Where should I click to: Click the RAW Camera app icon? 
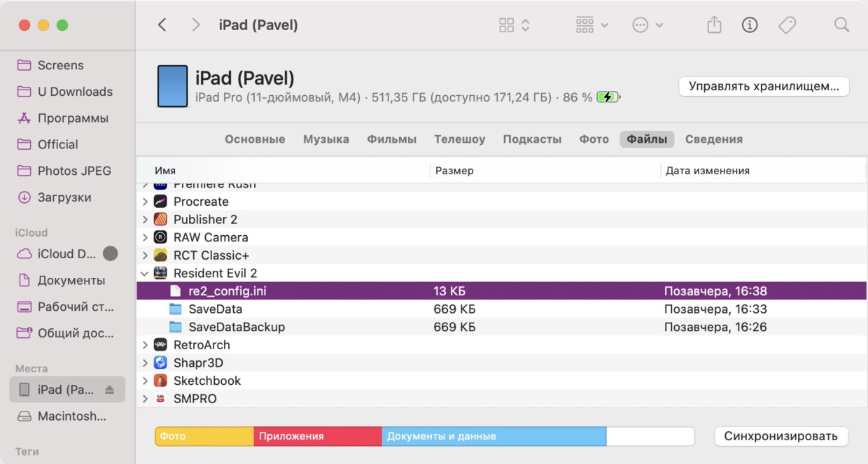(160, 237)
